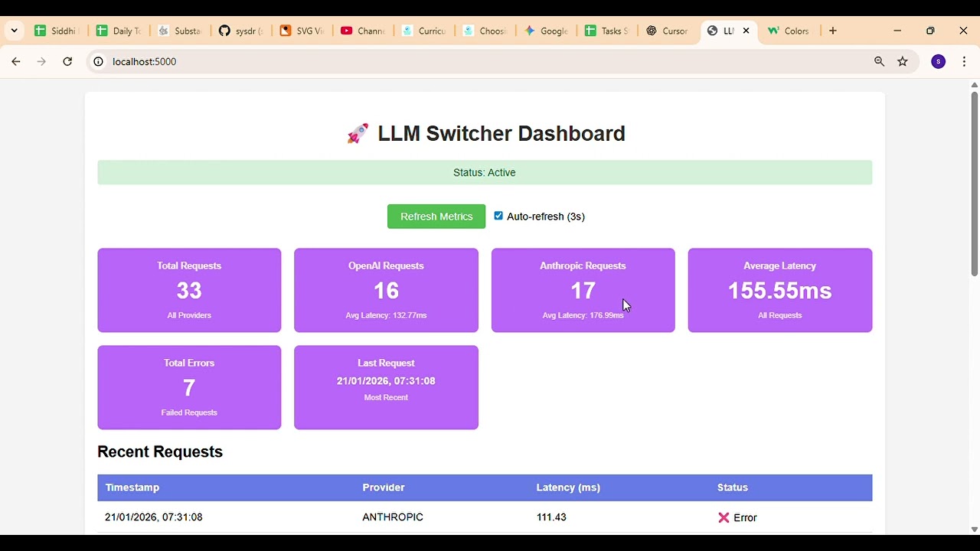Viewport: 980px width, 551px height.
Task: Click the Status: Active banner
Action: pyautogui.click(x=485, y=172)
